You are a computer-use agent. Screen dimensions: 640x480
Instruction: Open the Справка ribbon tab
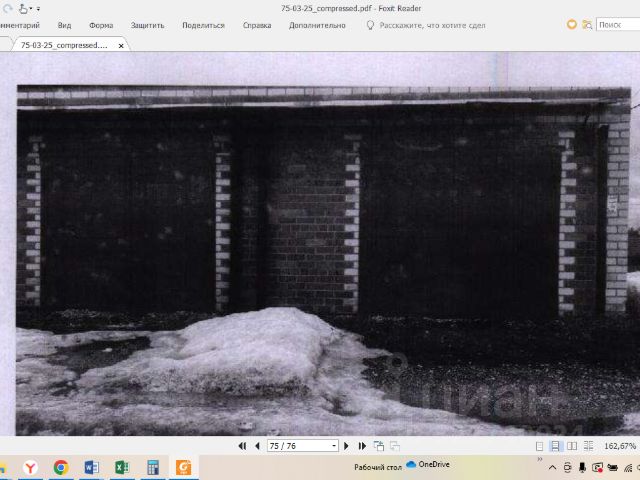tap(257, 25)
